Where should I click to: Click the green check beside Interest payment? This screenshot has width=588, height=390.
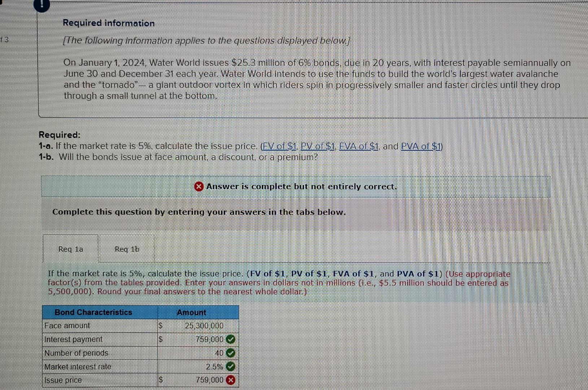tap(231, 339)
